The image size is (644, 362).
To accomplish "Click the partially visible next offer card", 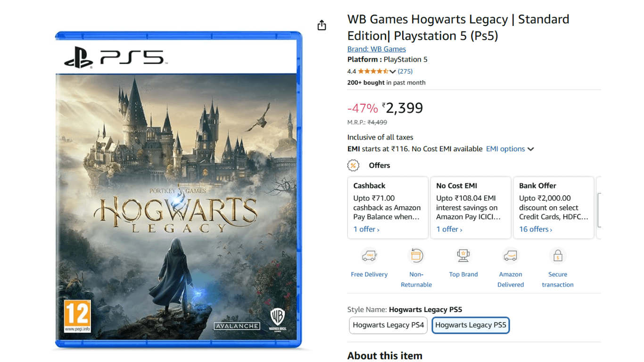I will [x=598, y=208].
